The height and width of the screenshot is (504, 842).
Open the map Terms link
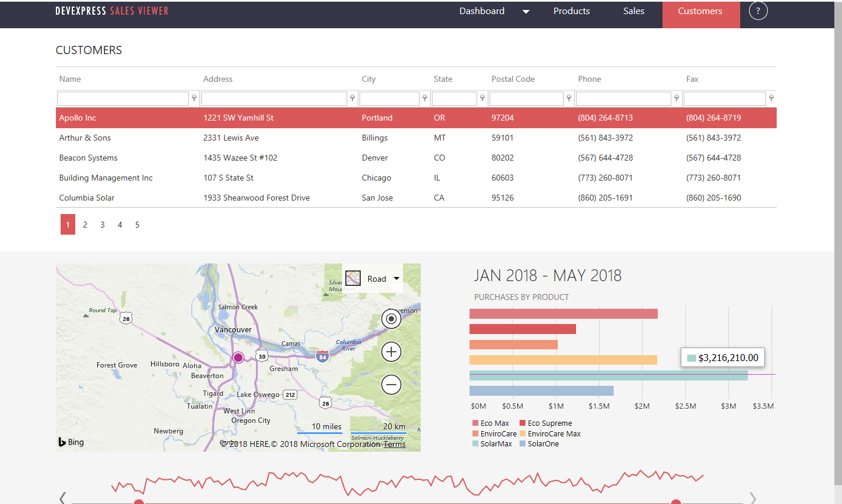[x=395, y=444]
